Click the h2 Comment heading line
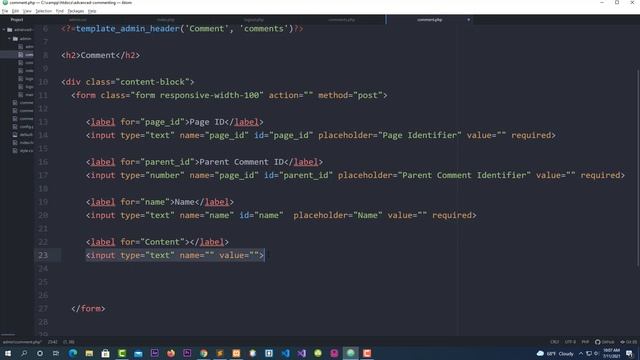 [x=100, y=55]
